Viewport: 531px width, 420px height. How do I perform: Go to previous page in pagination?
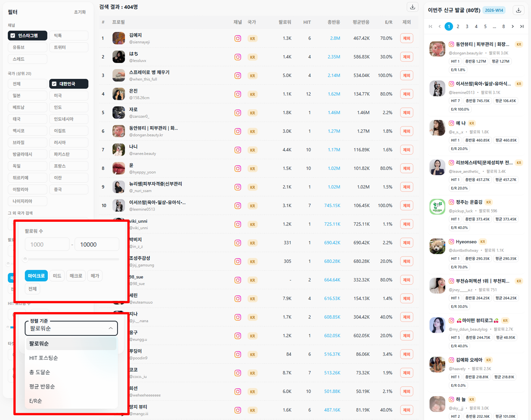(x=440, y=27)
